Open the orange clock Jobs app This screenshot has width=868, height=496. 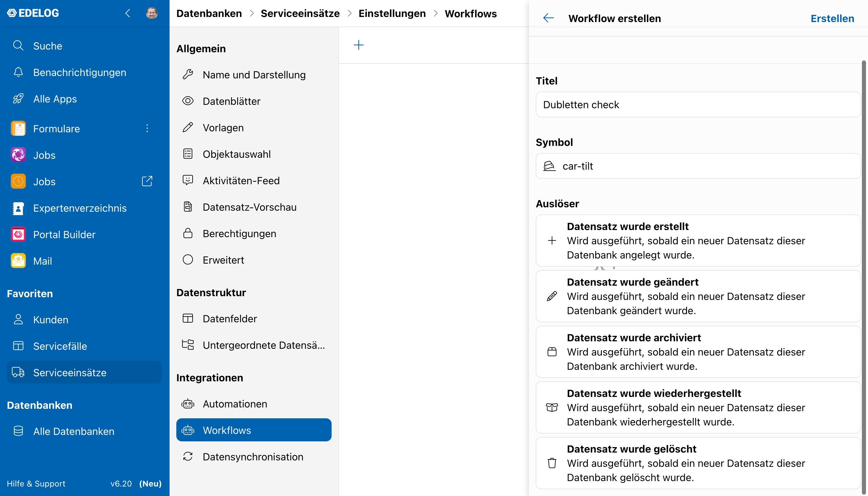click(x=18, y=182)
